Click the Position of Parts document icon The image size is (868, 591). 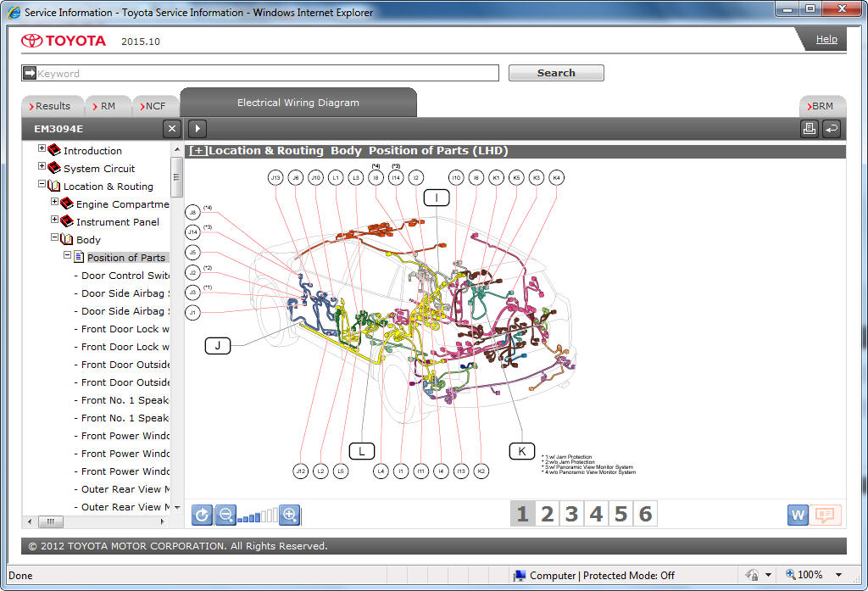pos(79,257)
